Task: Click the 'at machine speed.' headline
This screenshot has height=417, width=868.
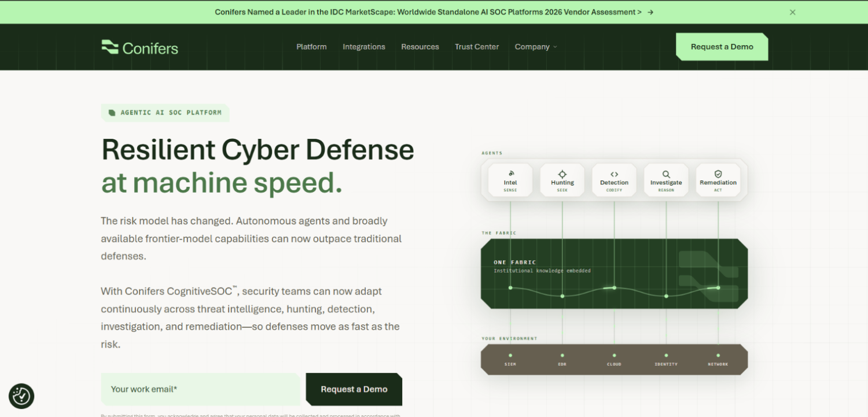Action: point(222,183)
